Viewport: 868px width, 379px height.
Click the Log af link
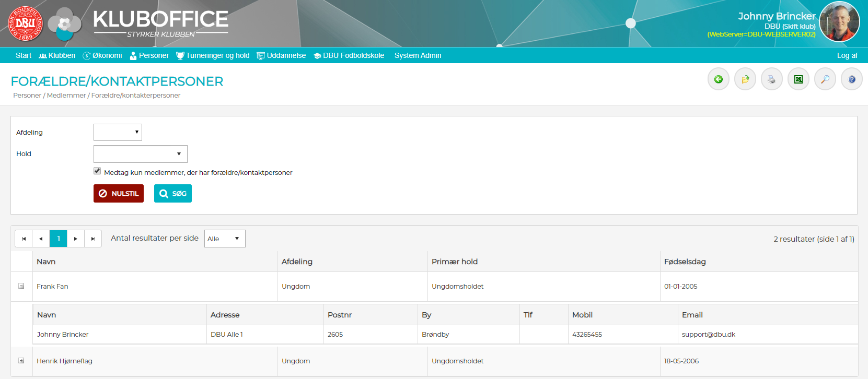coord(847,55)
